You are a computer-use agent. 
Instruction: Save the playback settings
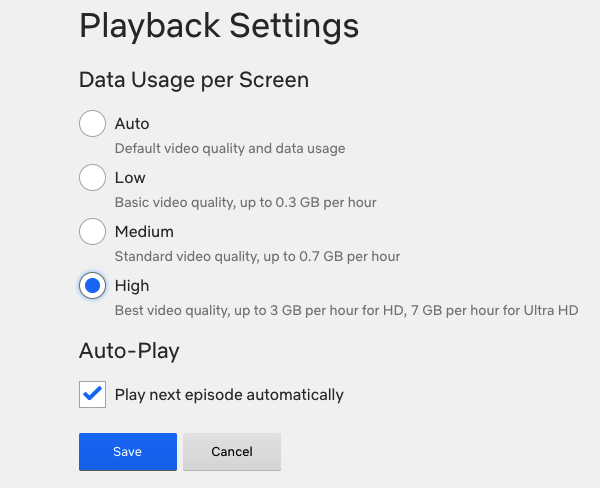pyautogui.click(x=127, y=452)
